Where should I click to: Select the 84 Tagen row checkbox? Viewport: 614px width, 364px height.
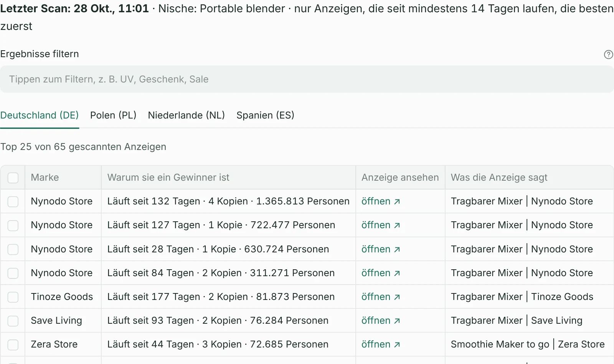13,273
